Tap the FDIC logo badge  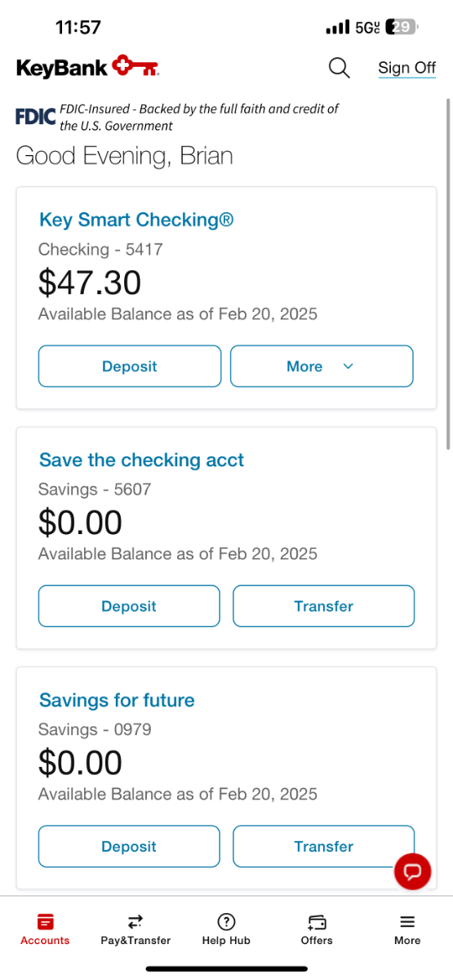[x=36, y=117]
